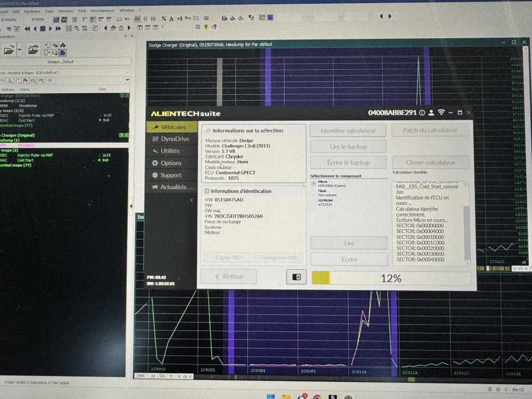Click the yellow key icon in WinOLS toolbar
Image resolution: width=532 pixels, height=399 pixels.
[206, 28]
